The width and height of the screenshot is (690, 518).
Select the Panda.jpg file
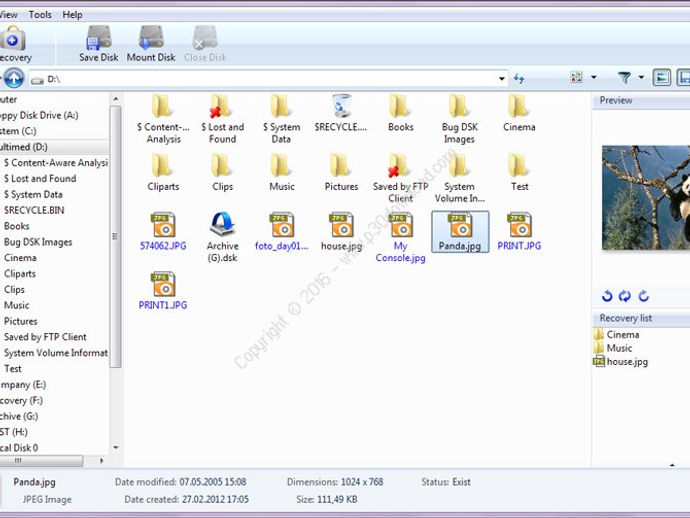(x=460, y=231)
